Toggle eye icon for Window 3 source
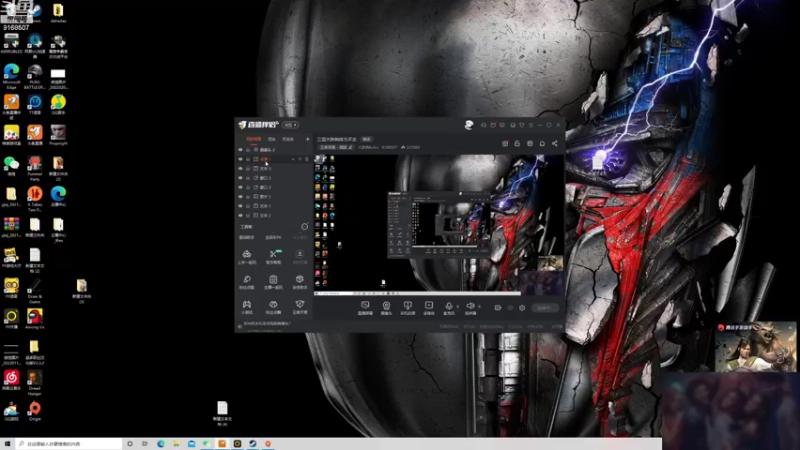 coord(240,178)
